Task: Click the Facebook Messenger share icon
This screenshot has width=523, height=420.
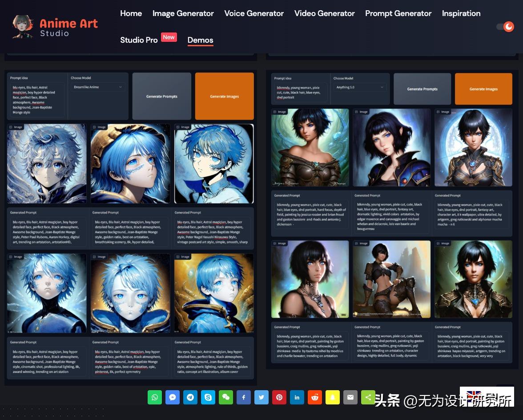Action: tap(173, 397)
